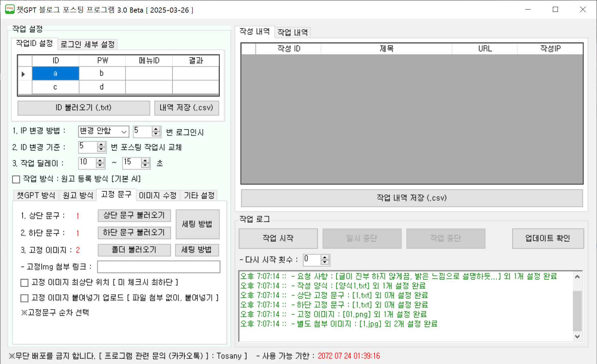Screen dimensions: 597x364
Task: Select PW cell 'd' in account table
Action: pos(102,87)
